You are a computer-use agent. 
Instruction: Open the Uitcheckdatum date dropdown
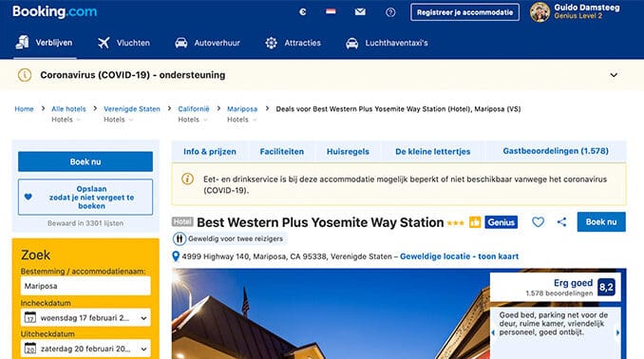point(85,349)
